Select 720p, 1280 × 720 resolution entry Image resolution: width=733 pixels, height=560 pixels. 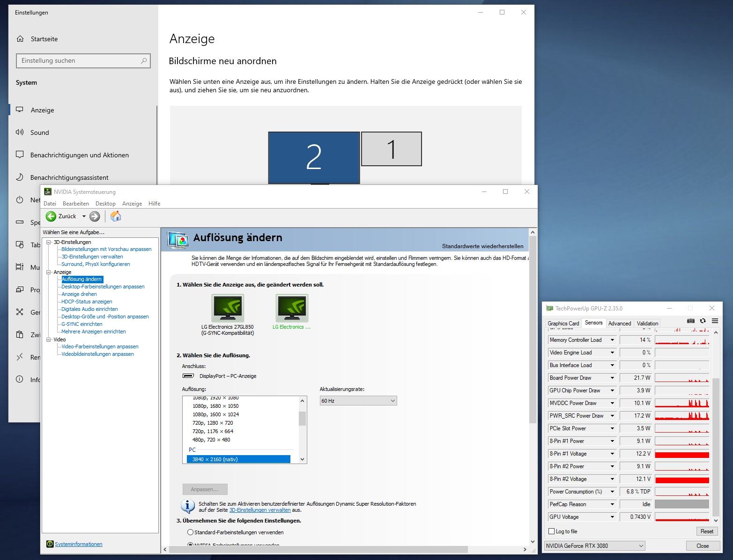213,423
